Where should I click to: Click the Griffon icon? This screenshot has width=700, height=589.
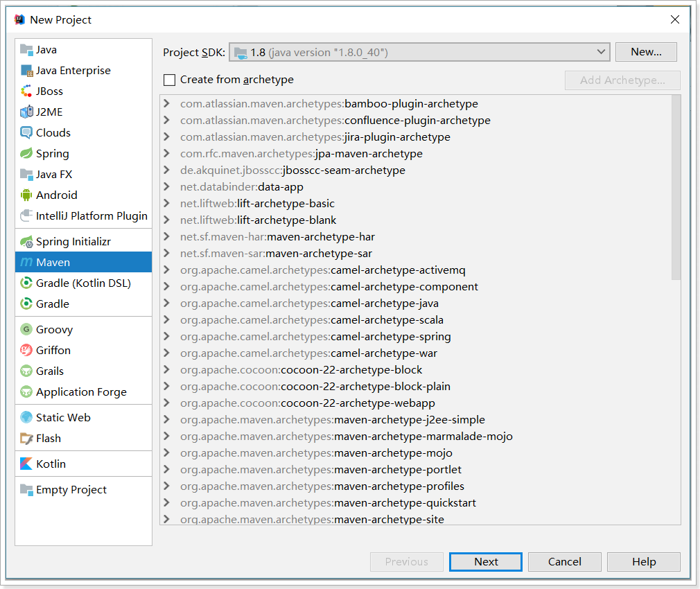point(26,350)
